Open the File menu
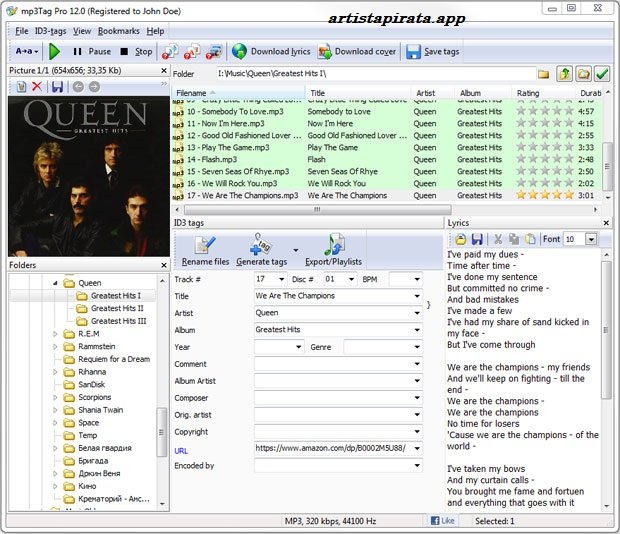 (x=22, y=31)
